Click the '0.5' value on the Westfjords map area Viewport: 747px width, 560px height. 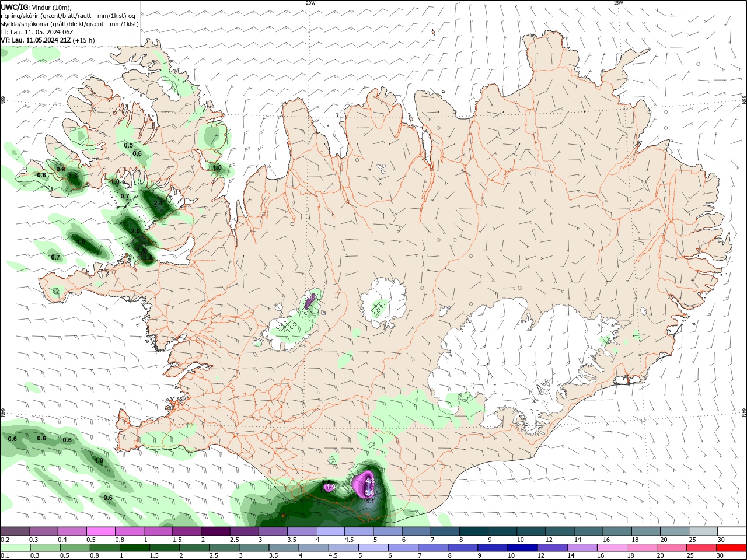(128, 145)
